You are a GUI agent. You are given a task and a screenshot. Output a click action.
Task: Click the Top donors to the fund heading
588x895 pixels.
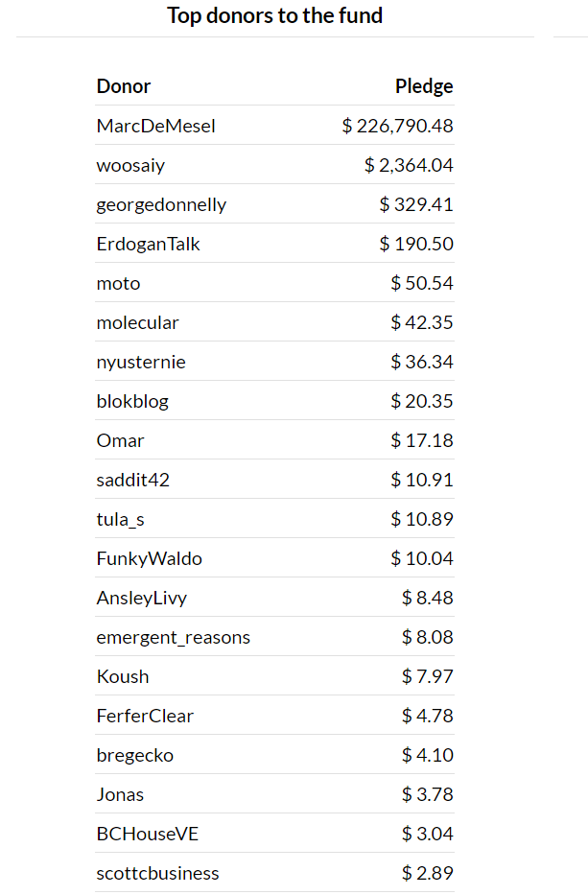click(x=274, y=15)
